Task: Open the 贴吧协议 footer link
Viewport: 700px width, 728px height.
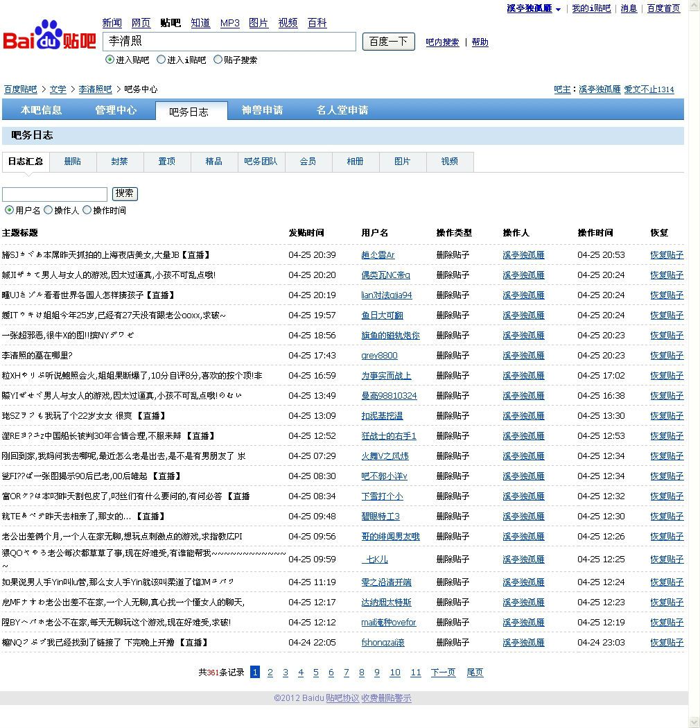Action: [342, 698]
